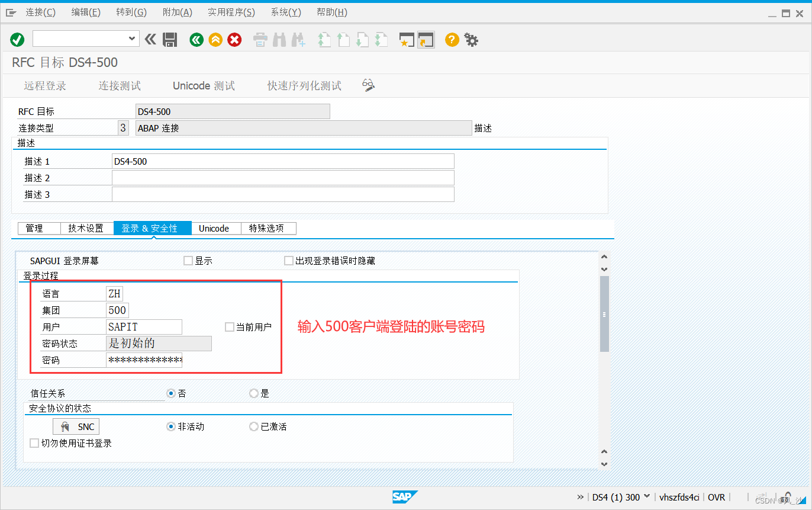This screenshot has height=510, width=812.
Task: Check the 切勿使用证书登录 option
Action: [x=34, y=443]
